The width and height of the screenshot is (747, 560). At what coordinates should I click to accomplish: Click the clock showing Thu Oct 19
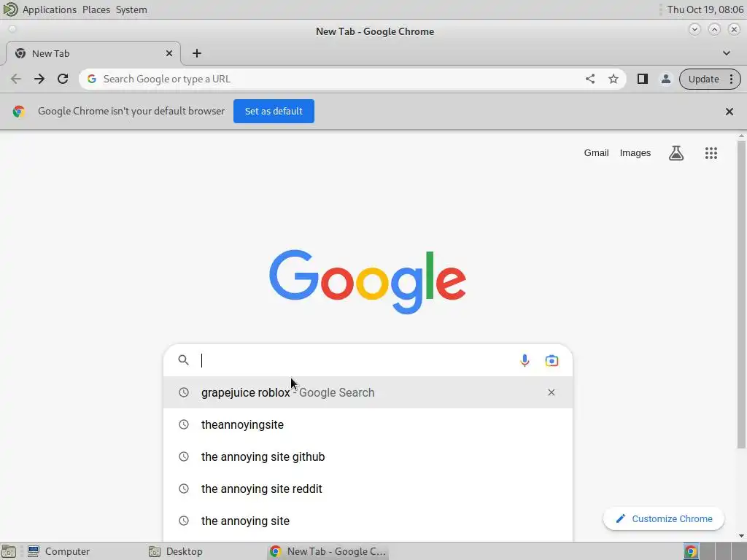[705, 9]
